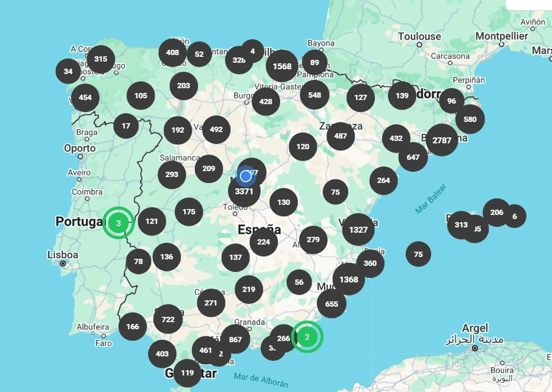Click the 867 cluster near Granada

point(235,339)
